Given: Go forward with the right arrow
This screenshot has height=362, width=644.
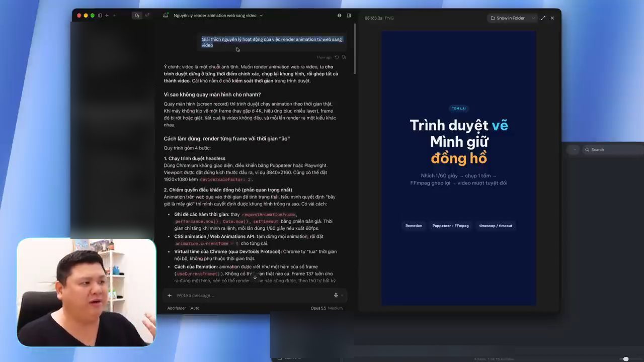Looking at the screenshot, I should tap(114, 16).
